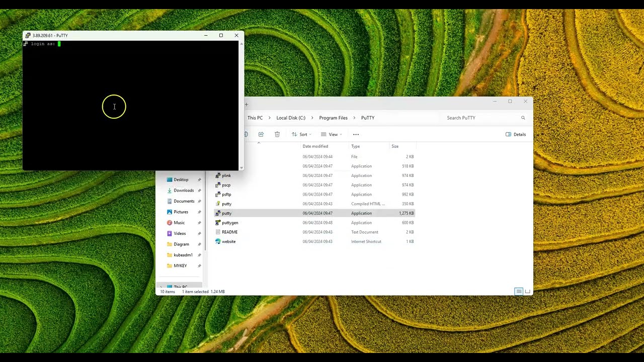Sort by Type column header
This screenshot has width=644, height=362.
pos(355,146)
